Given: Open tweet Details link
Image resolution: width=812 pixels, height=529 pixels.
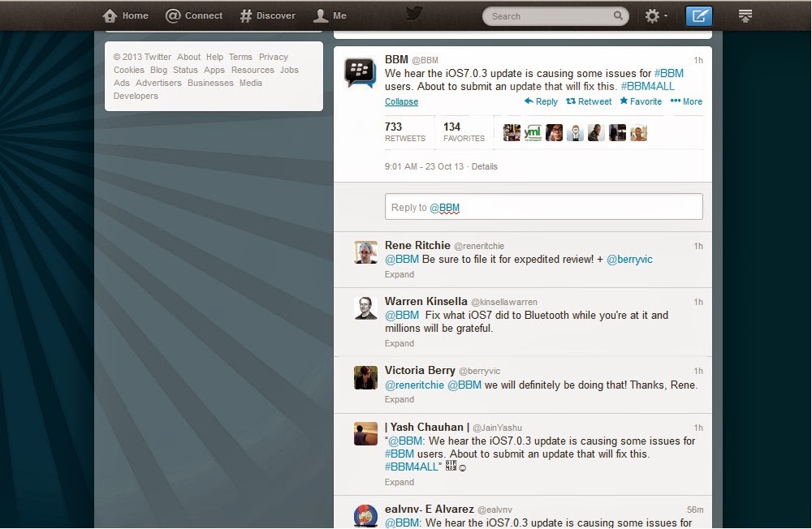Looking at the screenshot, I should click(484, 166).
